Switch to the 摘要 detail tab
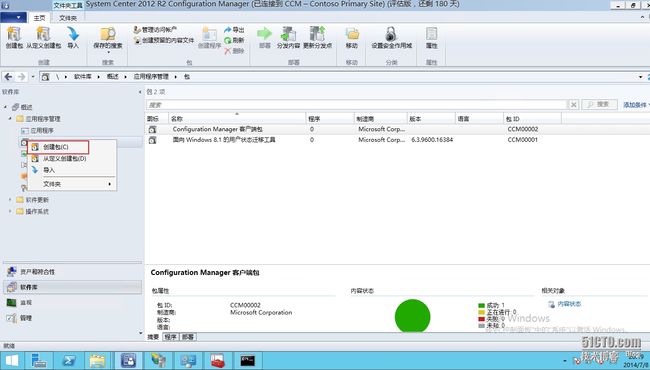Viewport: 650px width, 370px height. 153,337
